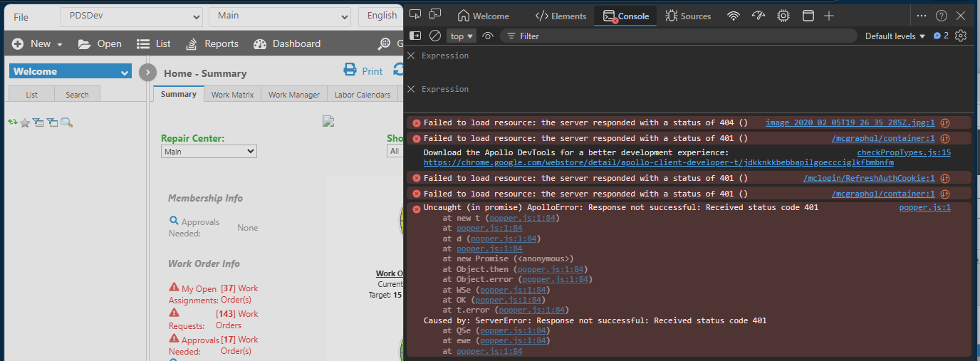The width and height of the screenshot is (980, 361).
Task: Show console sidebar toggle icon
Action: coord(416,36)
